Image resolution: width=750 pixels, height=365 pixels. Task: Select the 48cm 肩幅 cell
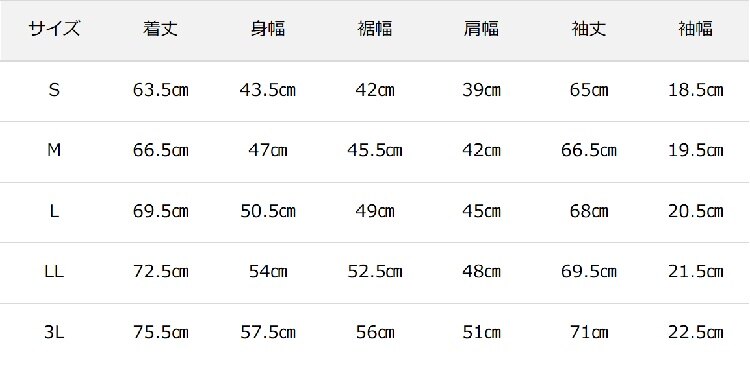(481, 272)
